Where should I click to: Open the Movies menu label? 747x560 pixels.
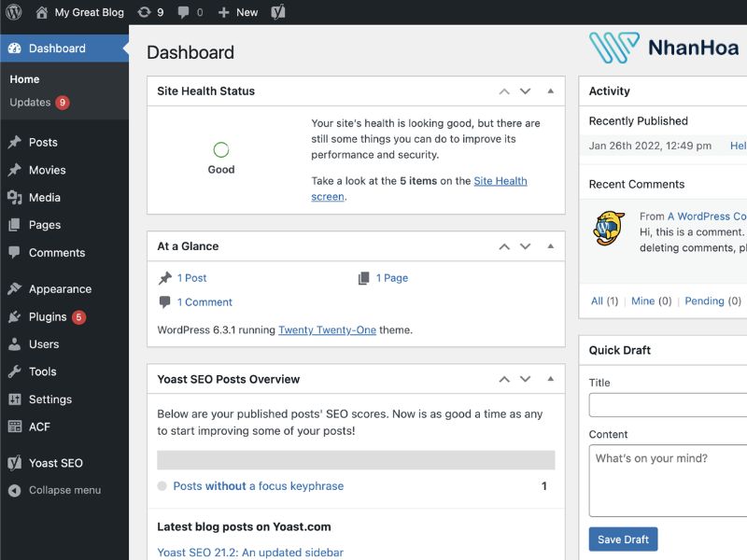pos(48,170)
